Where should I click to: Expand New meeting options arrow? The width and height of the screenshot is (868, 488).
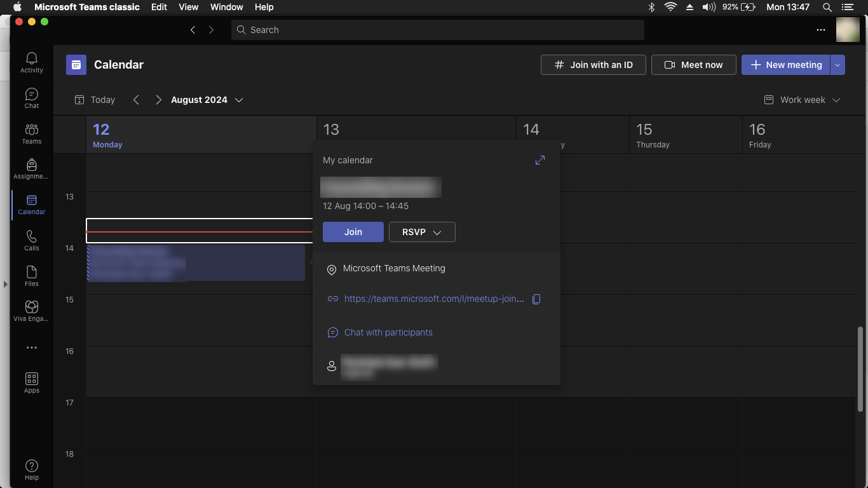pyautogui.click(x=837, y=65)
